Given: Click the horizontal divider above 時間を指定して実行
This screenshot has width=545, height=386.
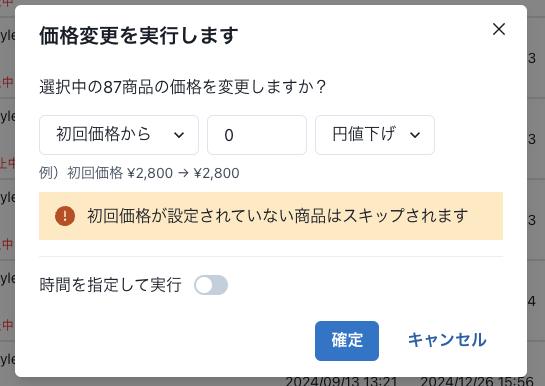Looking at the screenshot, I should tap(271, 257).
